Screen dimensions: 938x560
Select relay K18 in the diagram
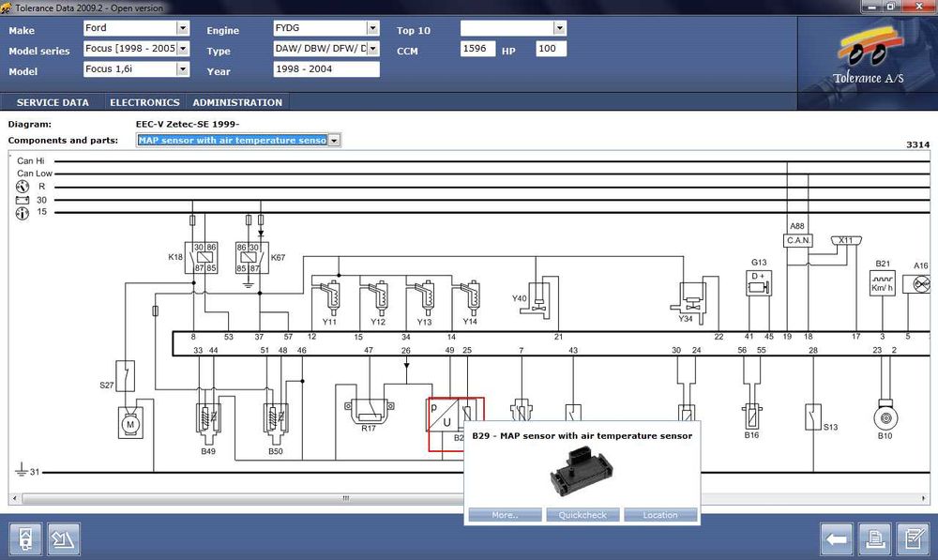point(201,258)
